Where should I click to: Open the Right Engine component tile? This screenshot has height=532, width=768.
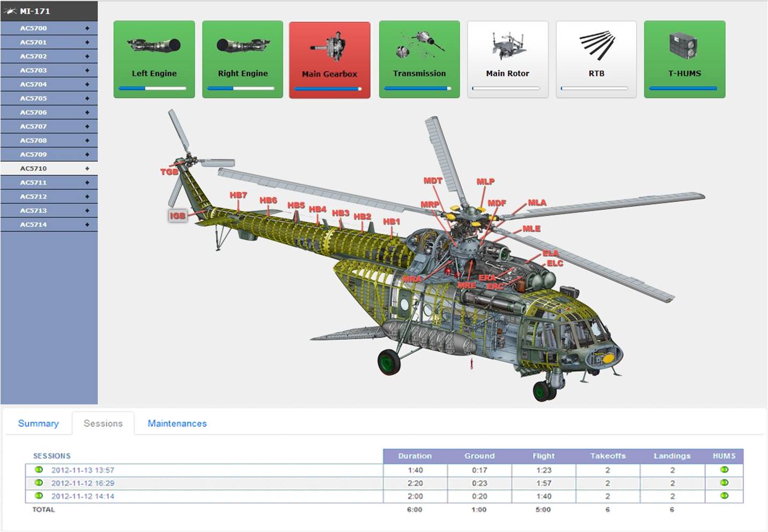(242, 60)
